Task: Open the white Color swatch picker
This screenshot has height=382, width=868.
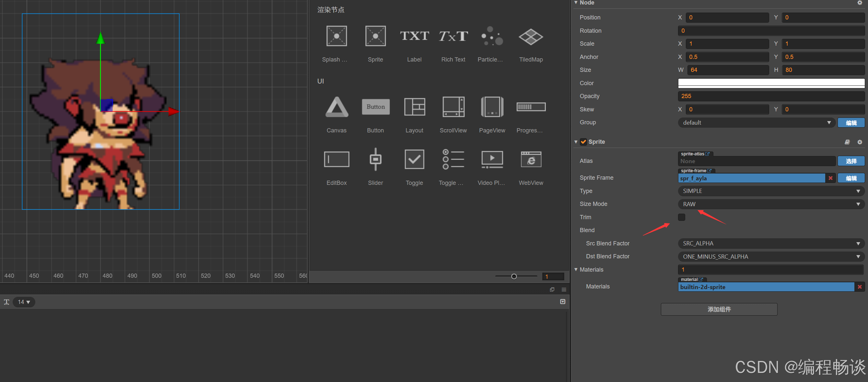Action: 771,83
